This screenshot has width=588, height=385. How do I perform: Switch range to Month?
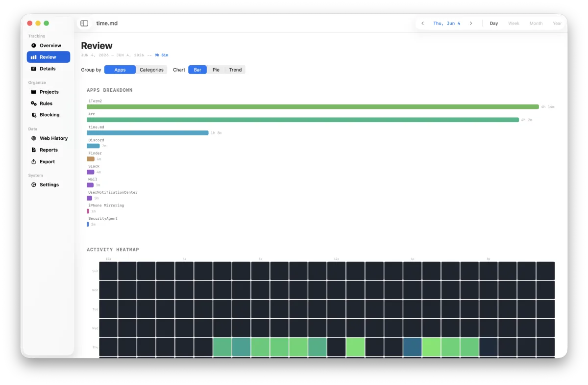point(536,23)
